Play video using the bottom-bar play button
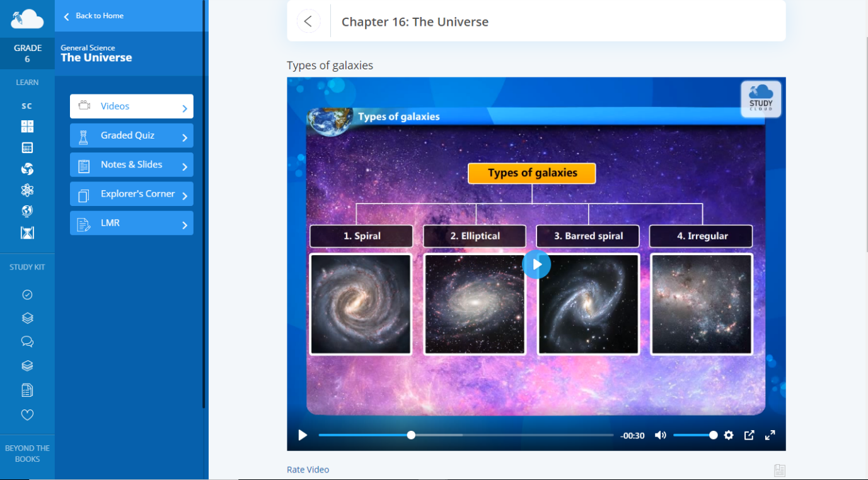The height and width of the screenshot is (480, 868). 303,435
